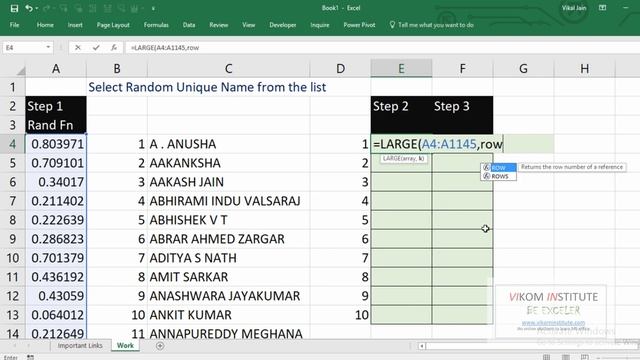This screenshot has width=640, height=360.
Task: Open the Formulas ribbon tab
Action: [x=156, y=25]
